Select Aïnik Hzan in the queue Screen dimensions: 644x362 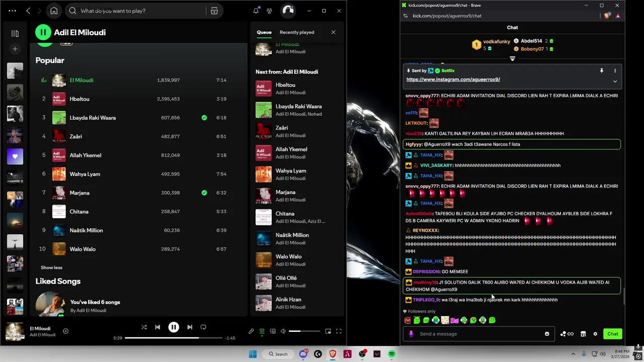[x=297, y=303]
